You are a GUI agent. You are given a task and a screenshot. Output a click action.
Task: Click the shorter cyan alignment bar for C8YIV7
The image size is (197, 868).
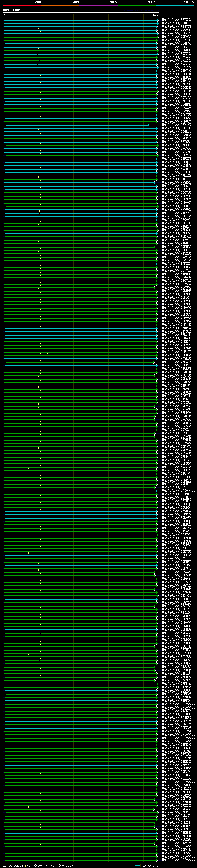[78, 125]
